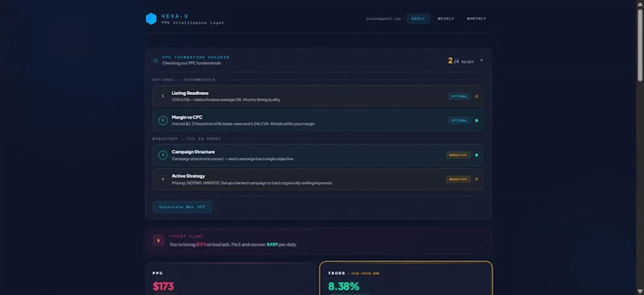Screen dimensions: 644x295
Task: Click the HEXA-V brand name text
Action: pos(175,16)
